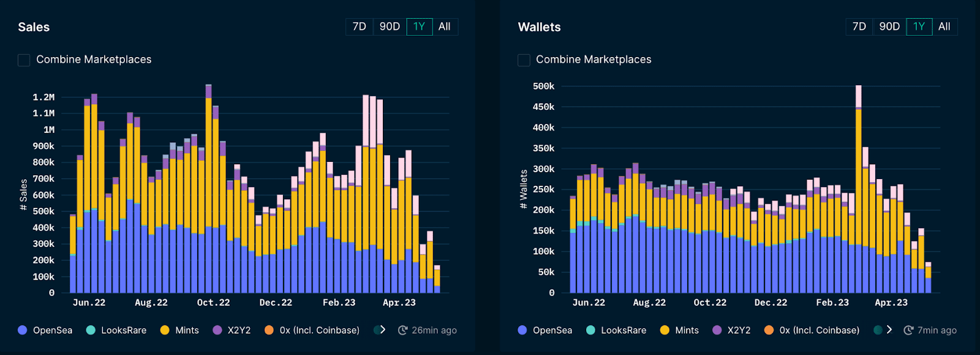Screen dimensions: 980x355
Task: Switch Wallets chart to 90D range
Action: click(889, 26)
